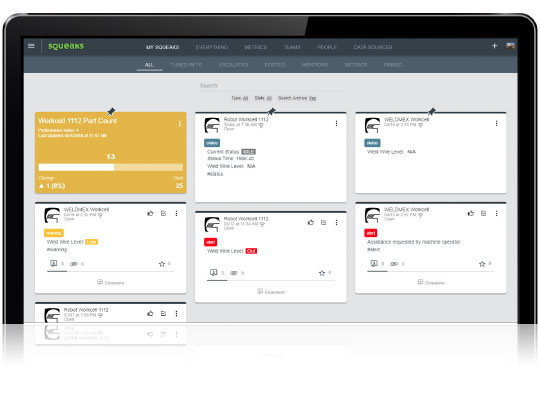Click the red Out level badge
This screenshot has height=400, width=540.
click(x=251, y=251)
